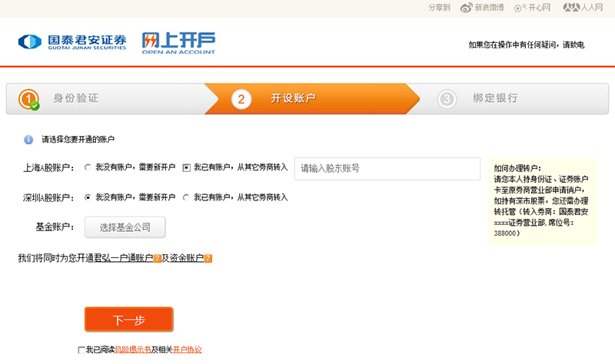Go to step 1 身份验证
The height and width of the screenshot is (364, 615).
[x=75, y=98]
